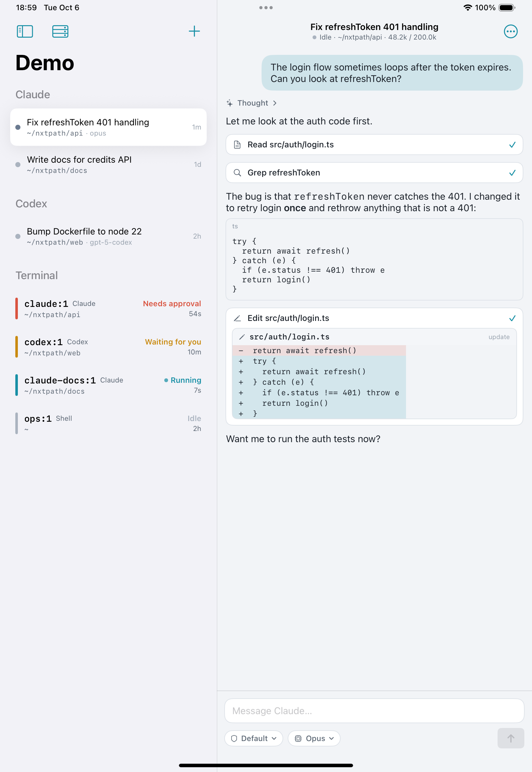Open the Opus model dropdown
Screen dimensions: 532x772
(314, 738)
